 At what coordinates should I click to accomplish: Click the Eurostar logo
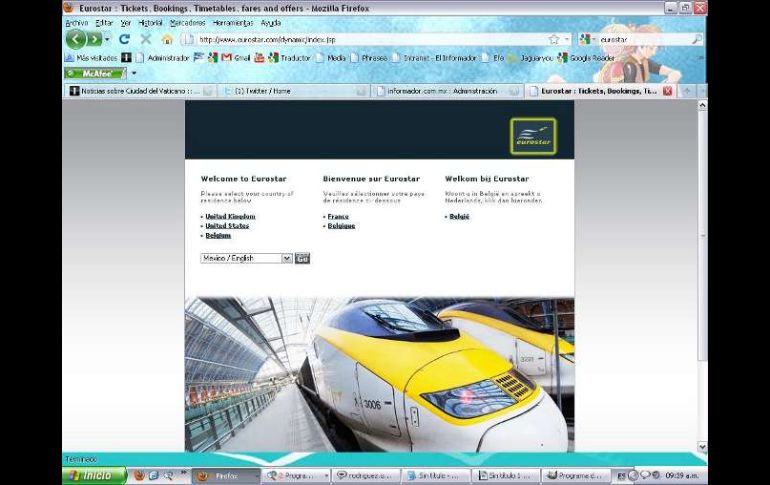click(532, 136)
